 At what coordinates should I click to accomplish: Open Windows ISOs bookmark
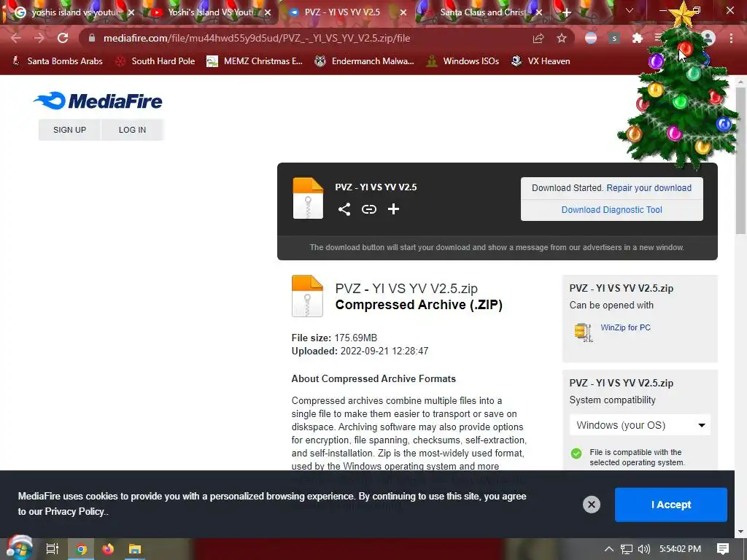pyautogui.click(x=462, y=61)
